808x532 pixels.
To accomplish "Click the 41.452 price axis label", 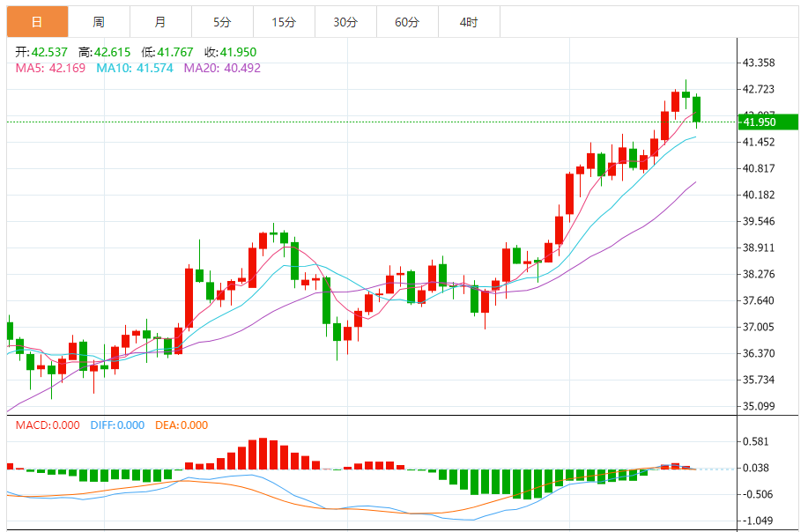I will tap(759, 142).
